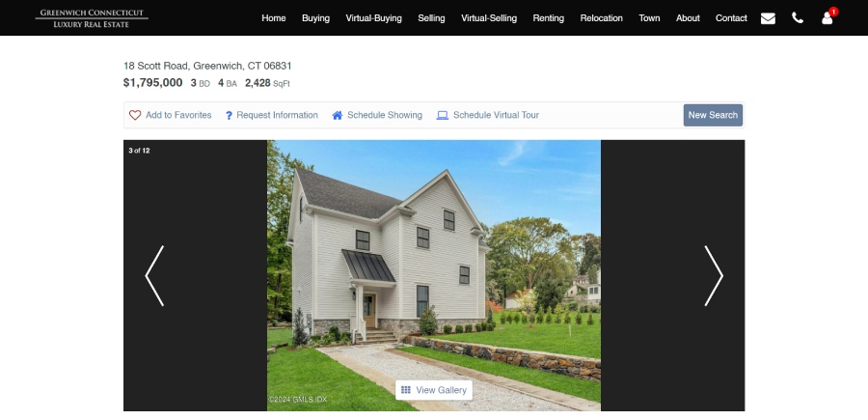This screenshot has width=868, height=420.
Task: Select the Town menu item
Action: pos(649,18)
